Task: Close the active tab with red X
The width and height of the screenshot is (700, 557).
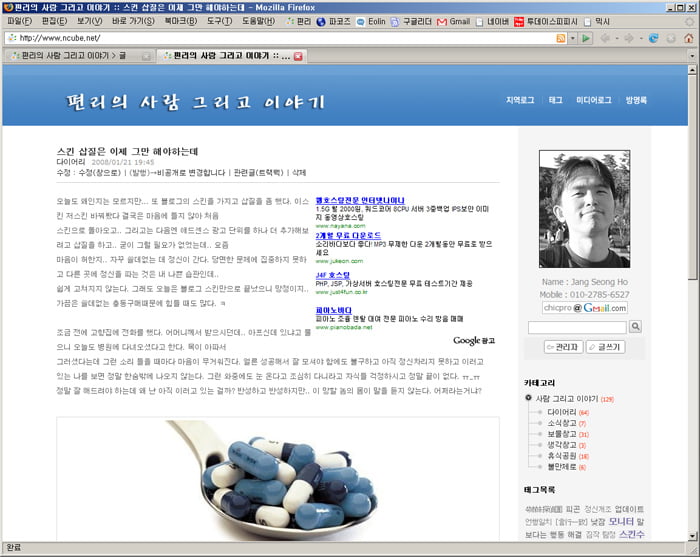Action: pos(297,56)
